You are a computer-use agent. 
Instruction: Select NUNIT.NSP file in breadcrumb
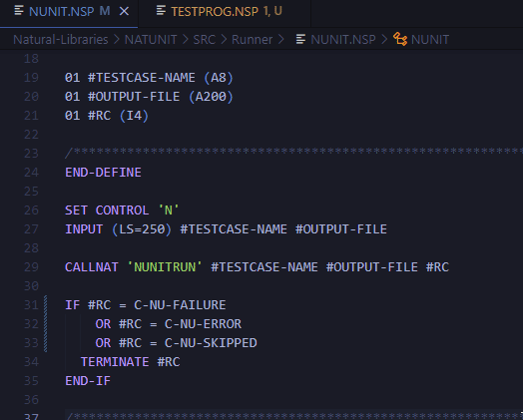(x=343, y=40)
